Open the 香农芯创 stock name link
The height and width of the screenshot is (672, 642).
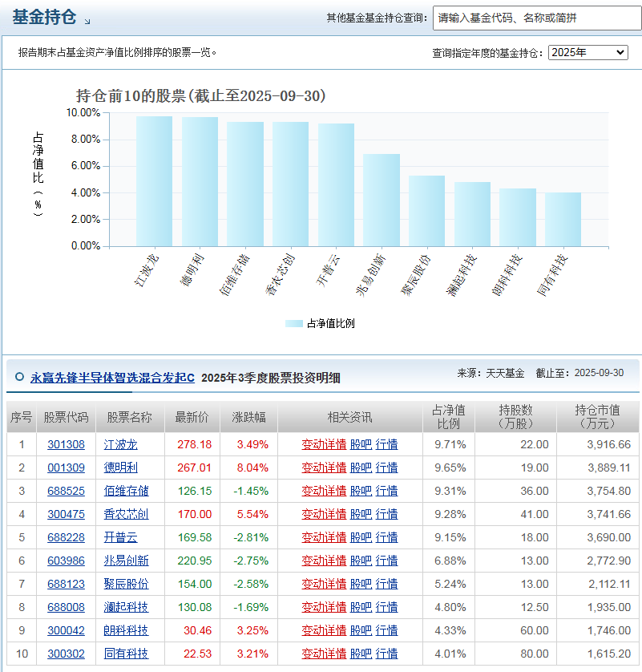pyautogui.click(x=126, y=514)
